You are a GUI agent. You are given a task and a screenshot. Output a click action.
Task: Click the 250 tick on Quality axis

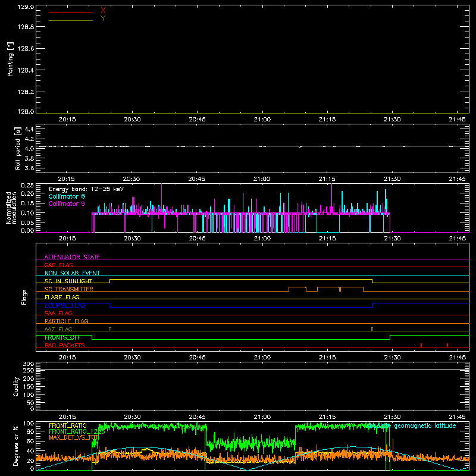29,370
